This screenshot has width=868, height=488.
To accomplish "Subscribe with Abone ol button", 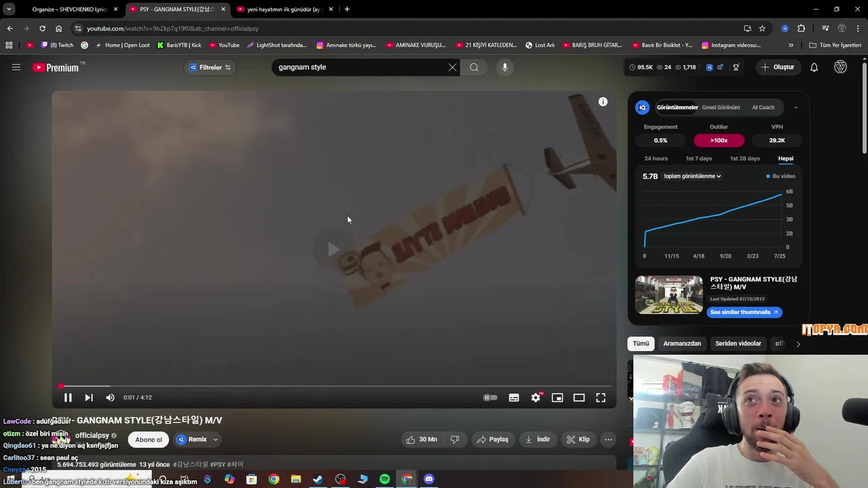I will (149, 439).
